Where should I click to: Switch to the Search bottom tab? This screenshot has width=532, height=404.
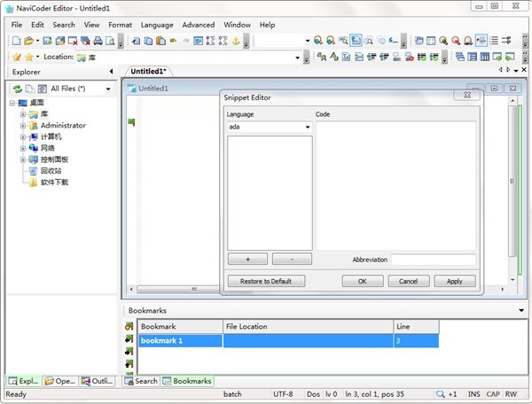pos(141,381)
